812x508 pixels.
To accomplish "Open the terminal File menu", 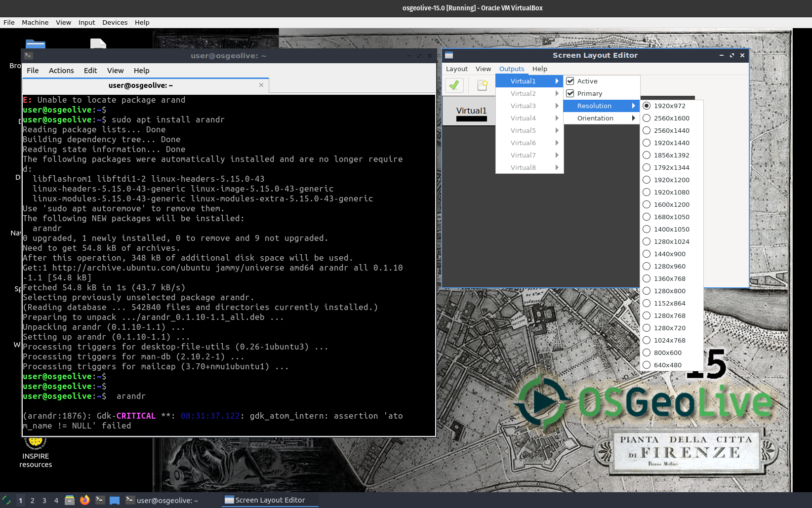I will point(33,71).
